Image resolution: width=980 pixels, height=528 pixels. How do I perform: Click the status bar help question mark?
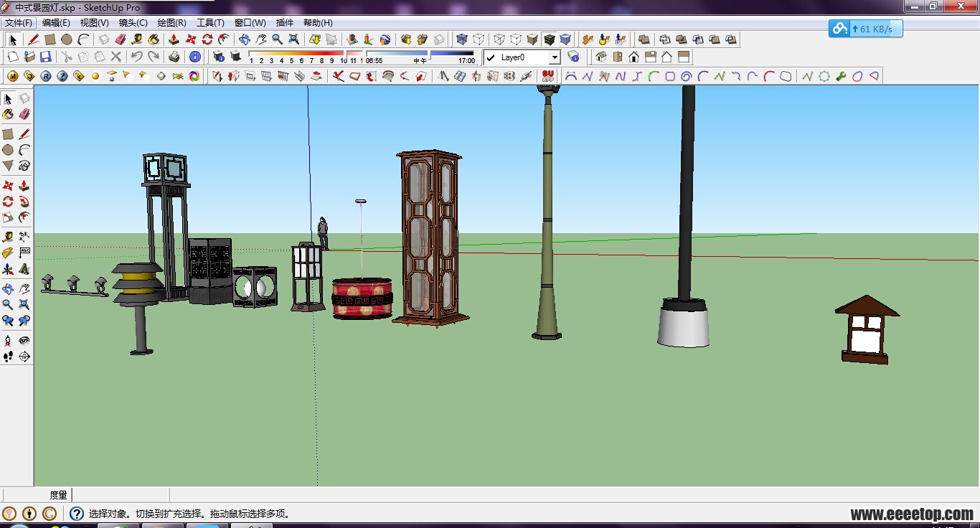77,514
